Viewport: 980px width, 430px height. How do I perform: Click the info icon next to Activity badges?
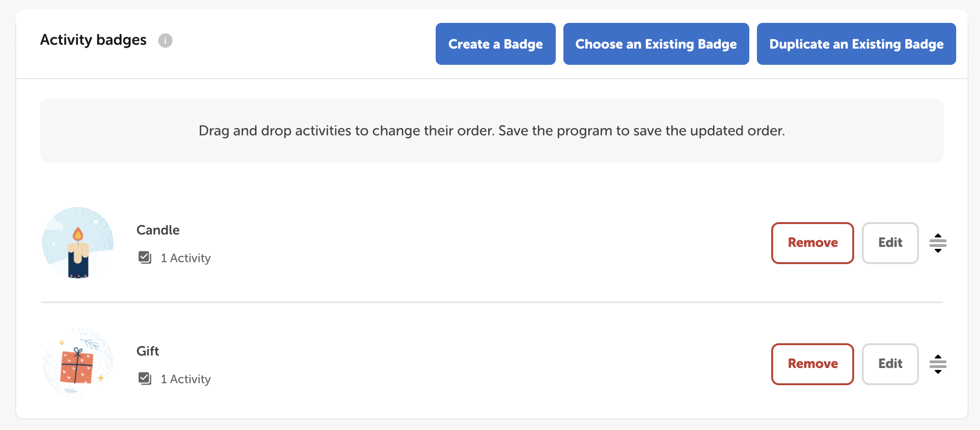[x=165, y=41]
